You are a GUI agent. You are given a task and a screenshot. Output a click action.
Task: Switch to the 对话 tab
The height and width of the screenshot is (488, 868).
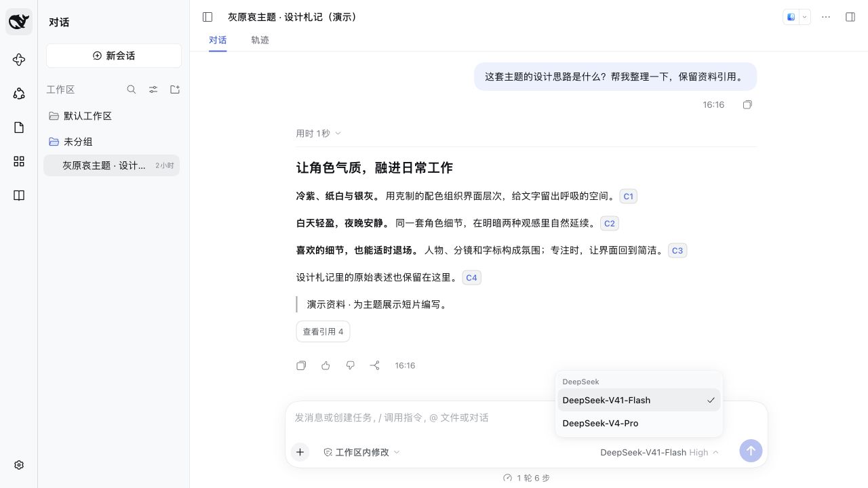pyautogui.click(x=218, y=40)
